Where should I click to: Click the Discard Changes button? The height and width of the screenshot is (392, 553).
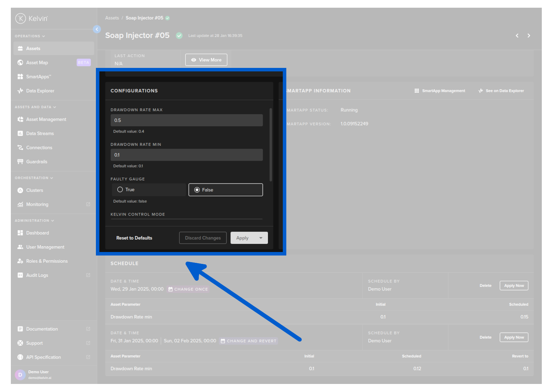[x=203, y=238]
